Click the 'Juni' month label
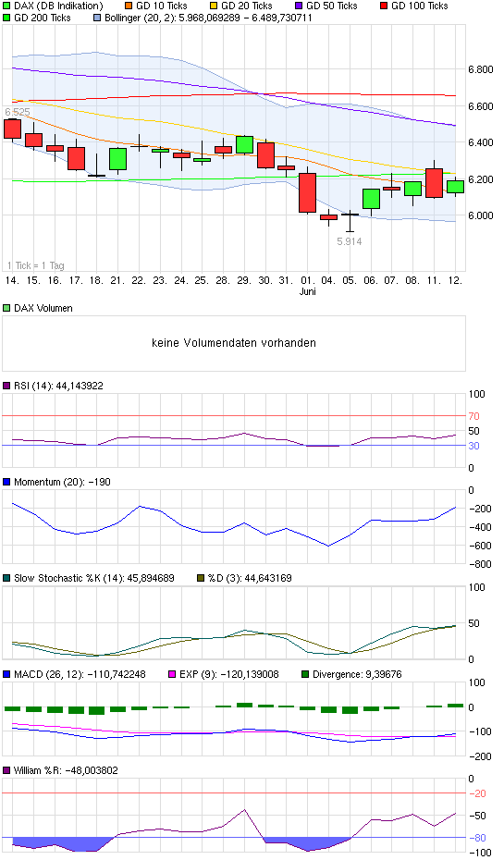 [x=308, y=291]
